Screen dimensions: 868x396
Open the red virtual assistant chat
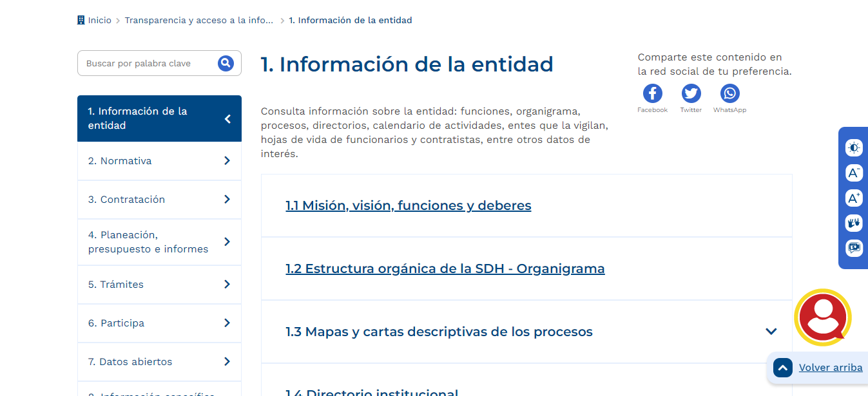[x=822, y=317]
